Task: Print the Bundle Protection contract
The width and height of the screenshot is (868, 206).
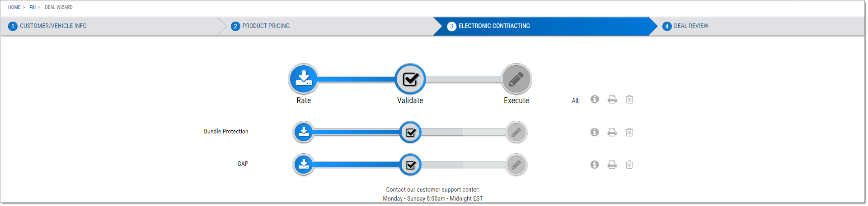Action: coord(612,132)
